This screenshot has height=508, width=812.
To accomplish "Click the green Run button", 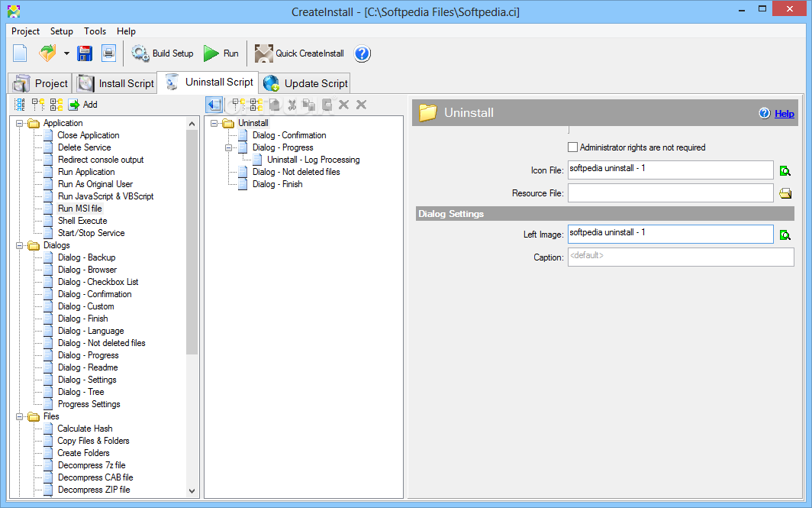I will 221,53.
